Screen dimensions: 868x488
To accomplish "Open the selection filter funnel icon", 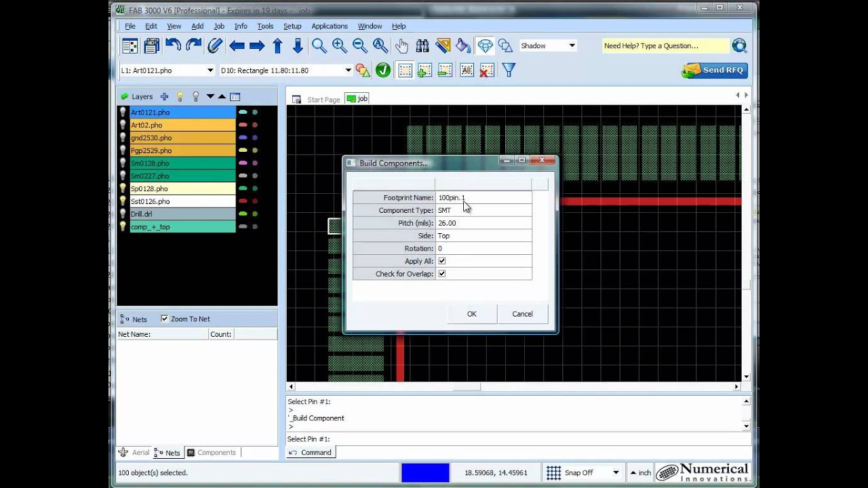I will [509, 70].
